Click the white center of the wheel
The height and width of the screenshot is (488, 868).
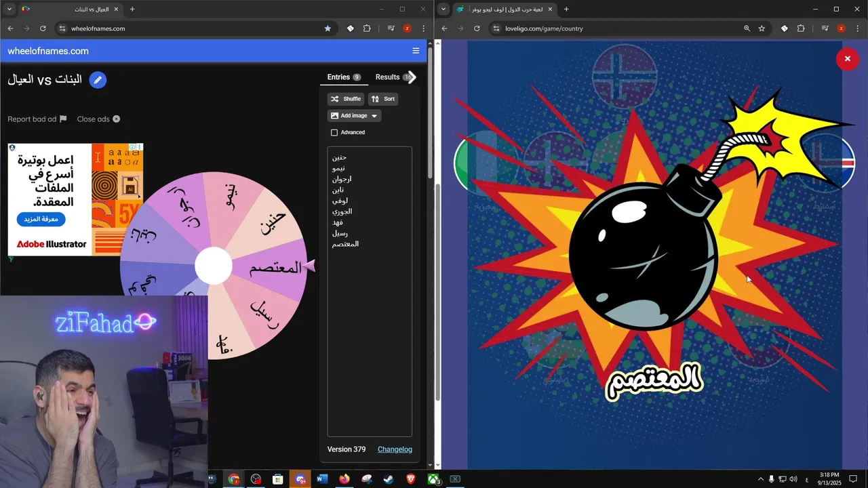(214, 266)
